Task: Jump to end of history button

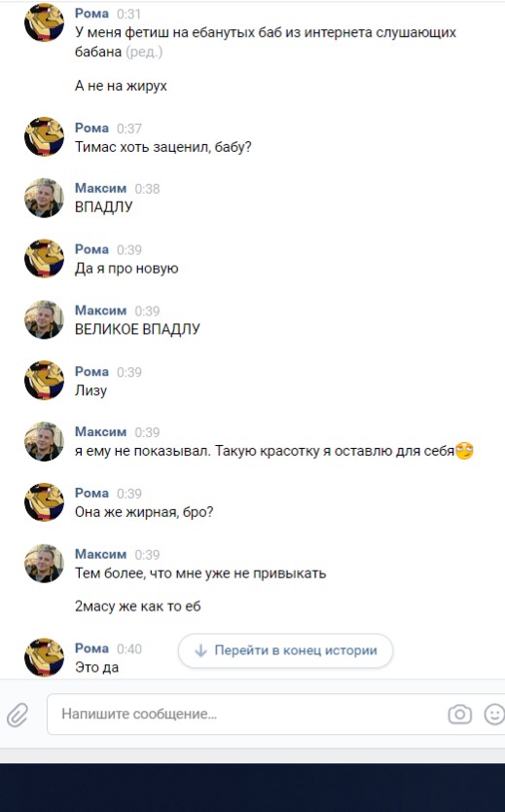Action: coord(286,650)
